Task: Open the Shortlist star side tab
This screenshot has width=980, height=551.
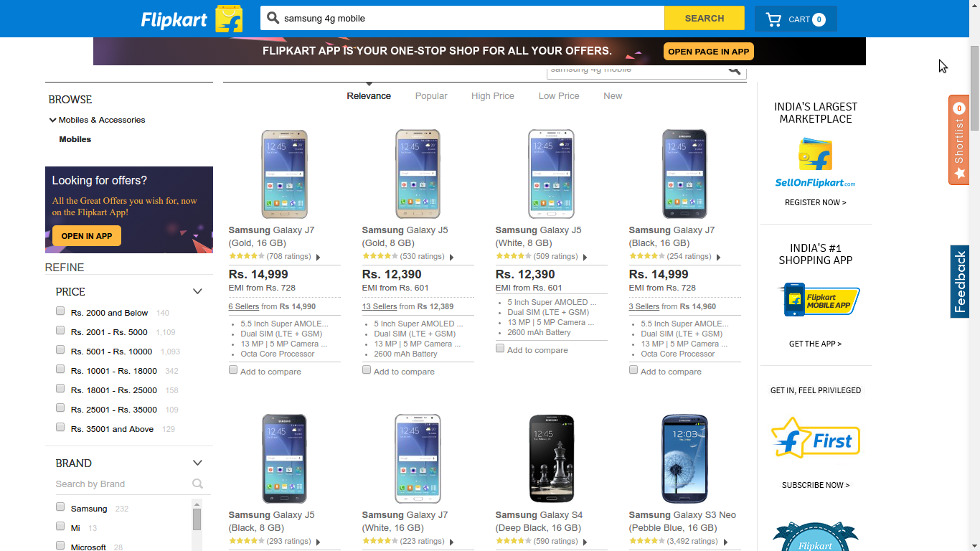Action: [959, 140]
